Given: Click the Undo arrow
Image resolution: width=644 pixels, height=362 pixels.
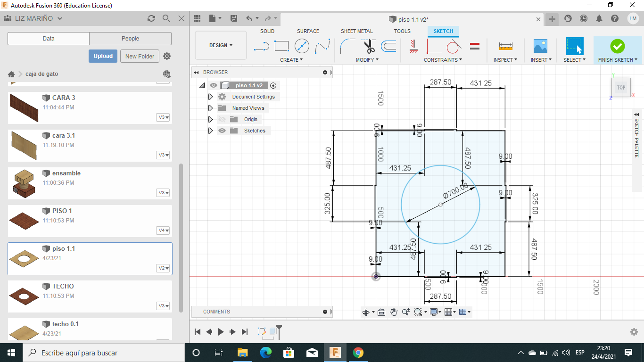Looking at the screenshot, I should pos(249,18).
